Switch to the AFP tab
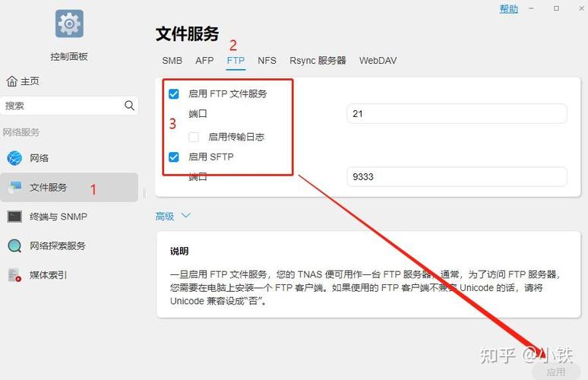The width and height of the screenshot is (588, 380). click(x=204, y=60)
